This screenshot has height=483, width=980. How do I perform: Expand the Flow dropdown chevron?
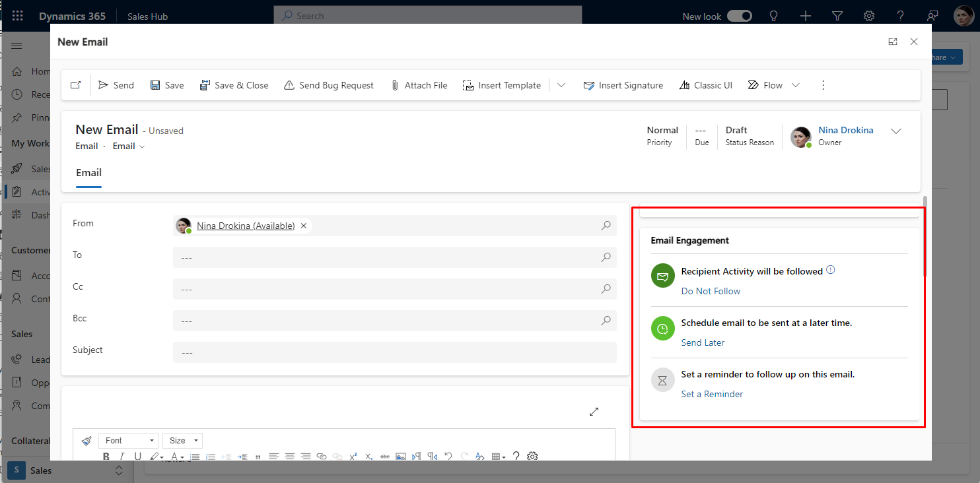pos(796,85)
